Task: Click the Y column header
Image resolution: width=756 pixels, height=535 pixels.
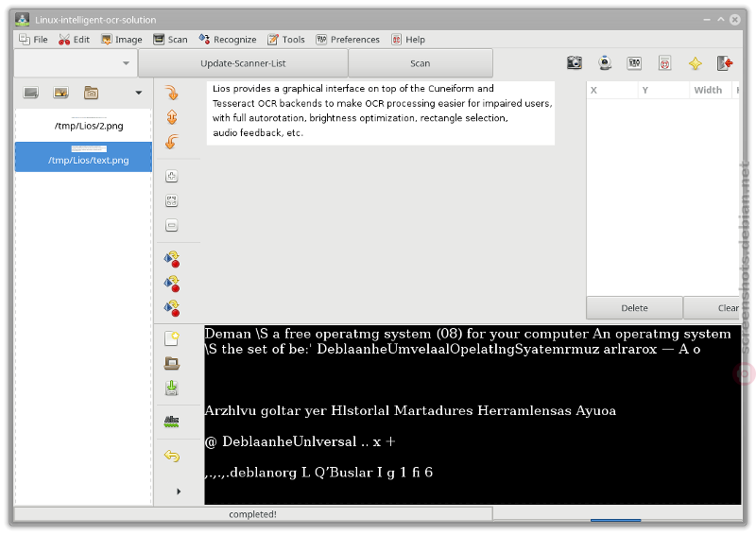Action: point(663,90)
